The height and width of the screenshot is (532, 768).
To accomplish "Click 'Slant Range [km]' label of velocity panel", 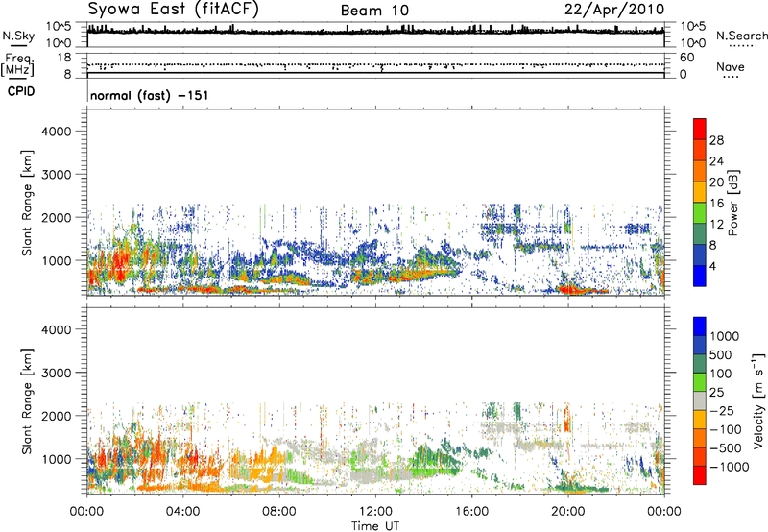I will (x=27, y=401).
